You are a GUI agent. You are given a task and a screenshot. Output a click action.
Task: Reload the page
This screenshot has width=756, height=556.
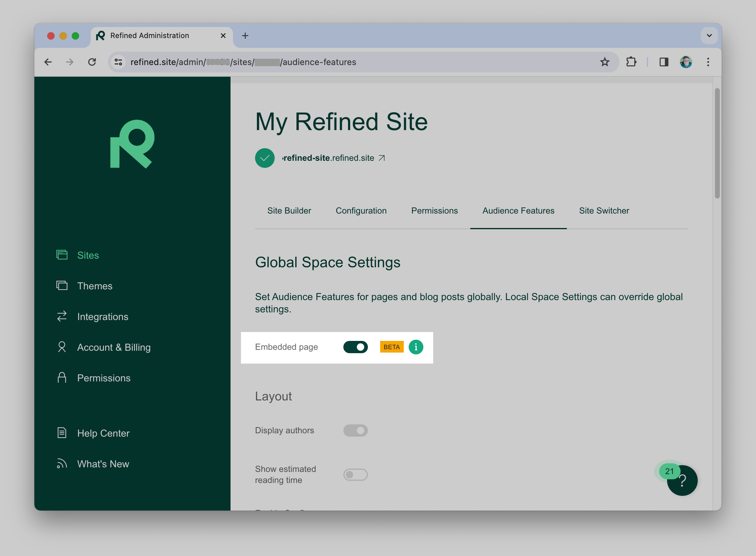[x=92, y=62]
